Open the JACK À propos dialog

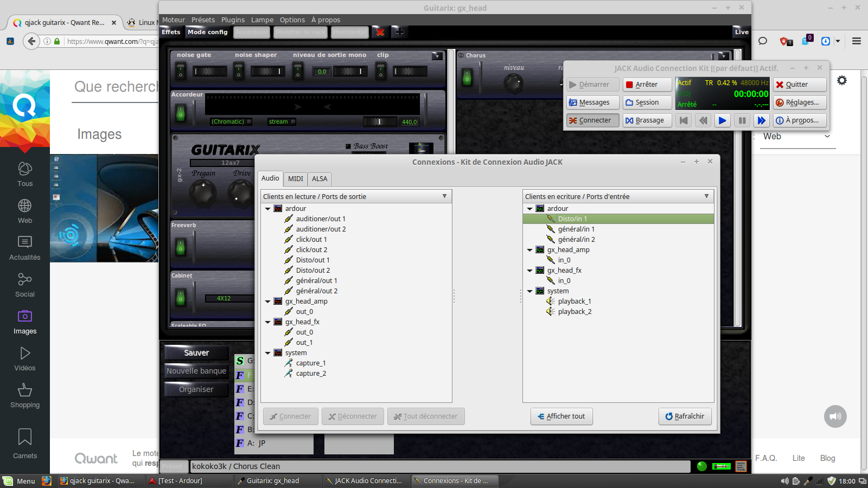click(x=800, y=120)
